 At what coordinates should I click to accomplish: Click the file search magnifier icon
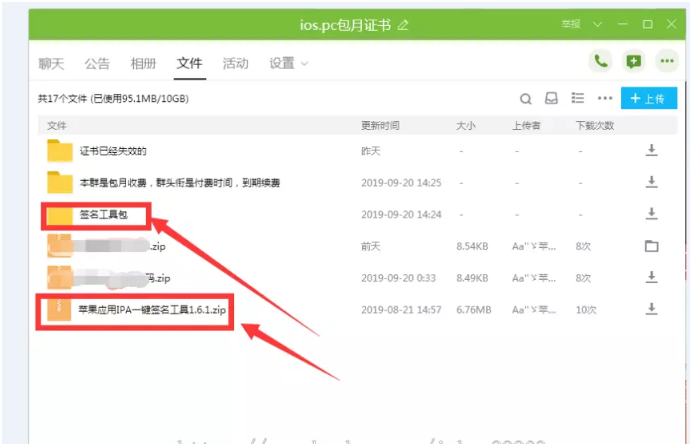point(525,99)
